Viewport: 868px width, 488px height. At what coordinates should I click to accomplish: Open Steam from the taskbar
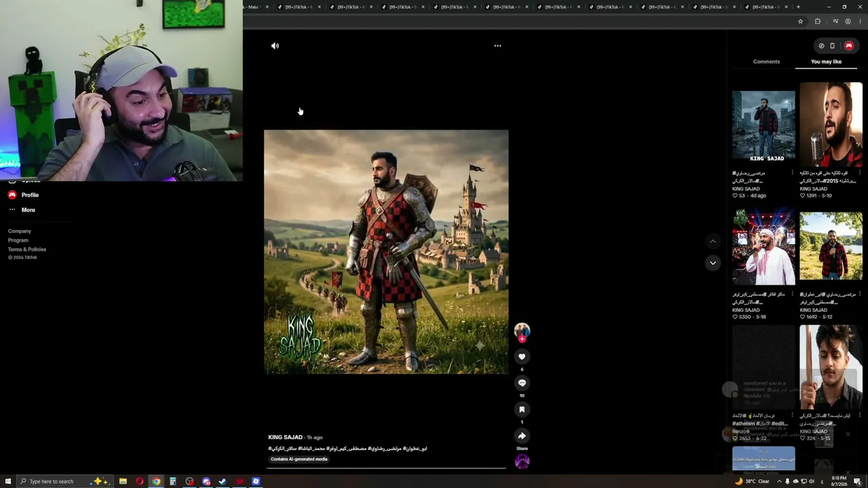coord(222,481)
